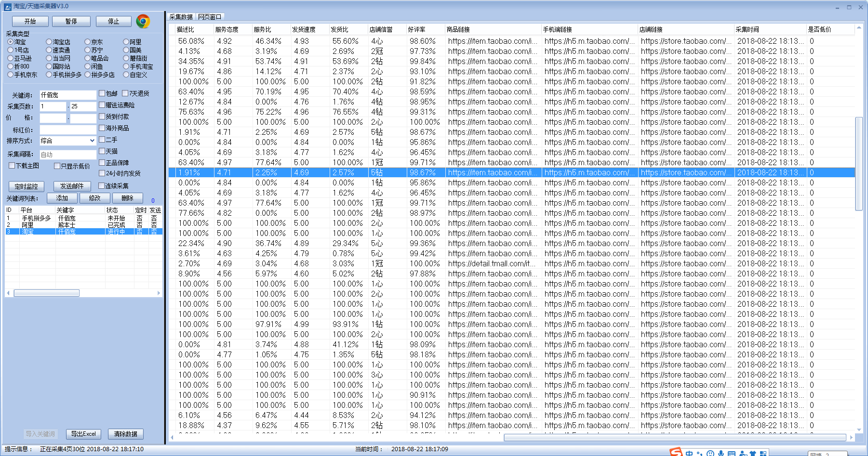This screenshot has width=868, height=456.
Task: Click the data table horizontal scrollbar thumb
Action: coord(675,437)
